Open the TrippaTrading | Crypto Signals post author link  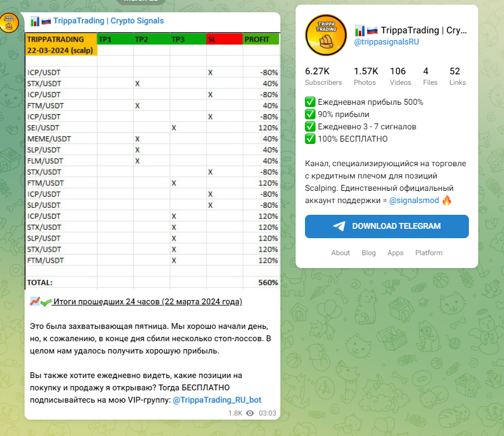pos(108,21)
